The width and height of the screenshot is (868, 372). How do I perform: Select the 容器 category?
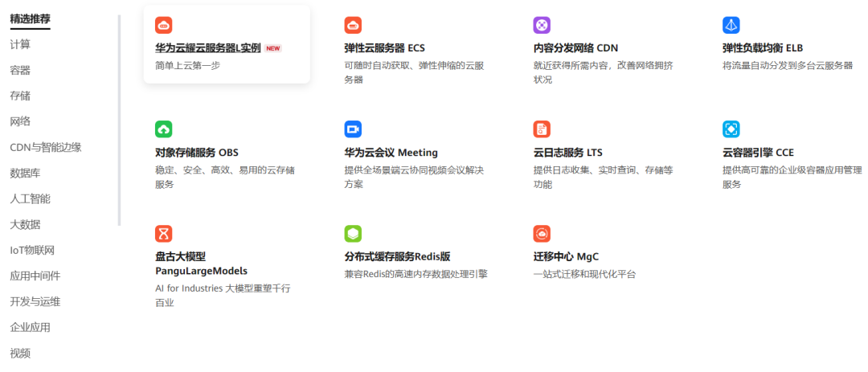pyautogui.click(x=20, y=71)
